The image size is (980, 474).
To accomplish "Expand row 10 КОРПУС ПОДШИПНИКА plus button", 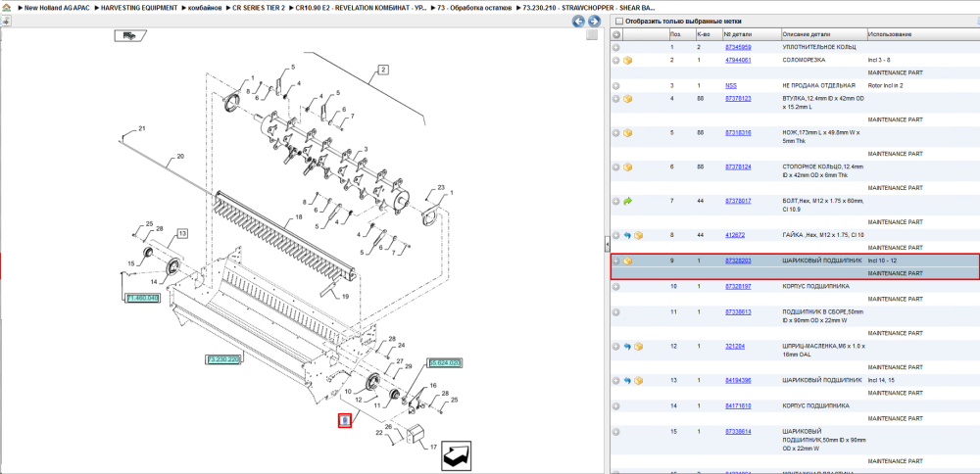I will 616,287.
